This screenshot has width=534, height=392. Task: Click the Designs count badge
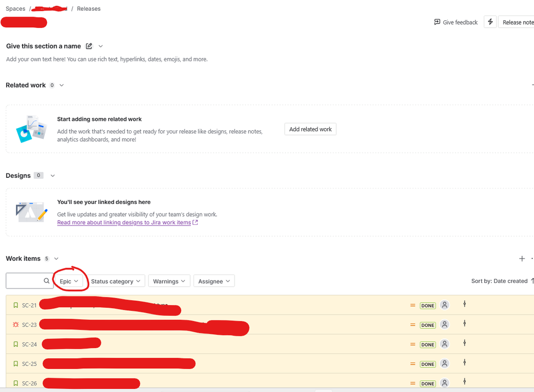(x=38, y=175)
